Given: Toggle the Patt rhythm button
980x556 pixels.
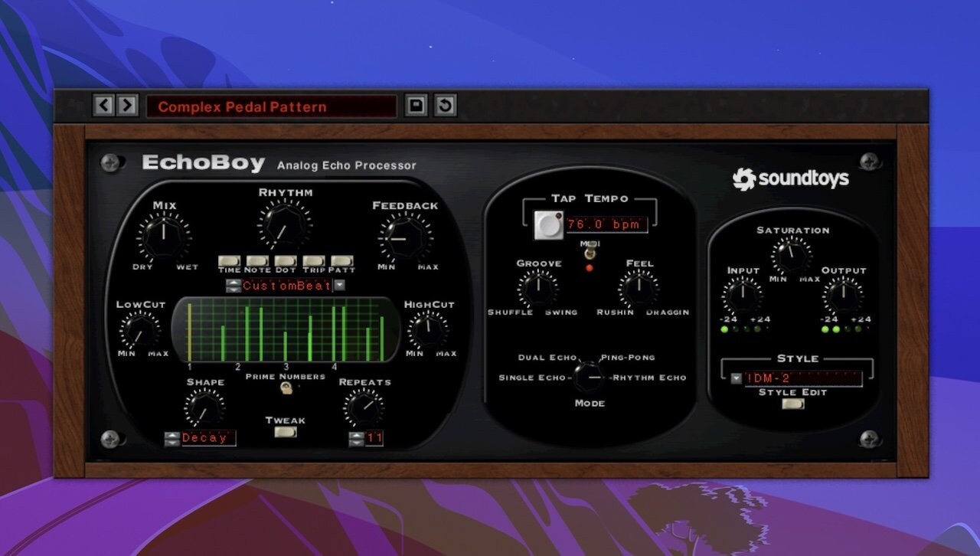Looking at the screenshot, I should tap(342, 261).
